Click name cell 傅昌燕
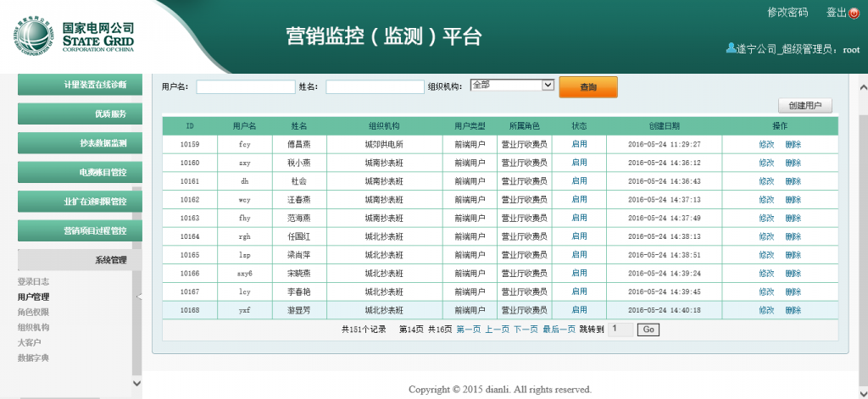The height and width of the screenshot is (399, 868). tap(299, 145)
